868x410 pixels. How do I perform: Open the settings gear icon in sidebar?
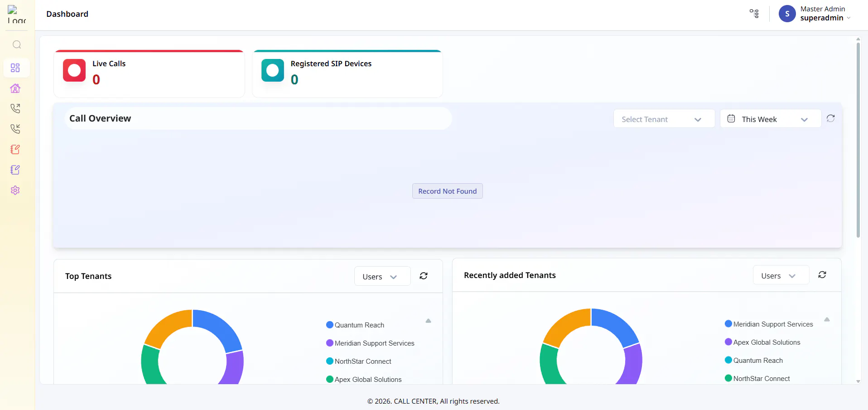tap(15, 190)
